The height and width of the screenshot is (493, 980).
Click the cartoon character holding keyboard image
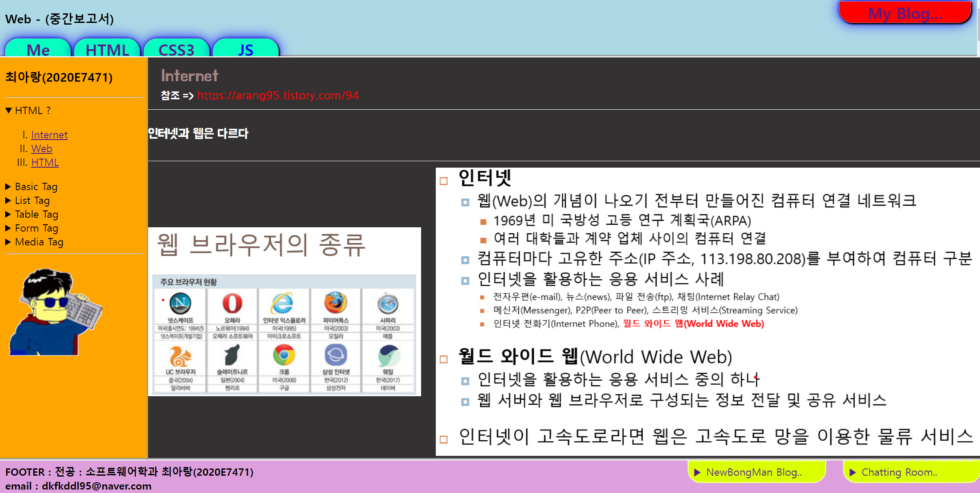pyautogui.click(x=55, y=312)
